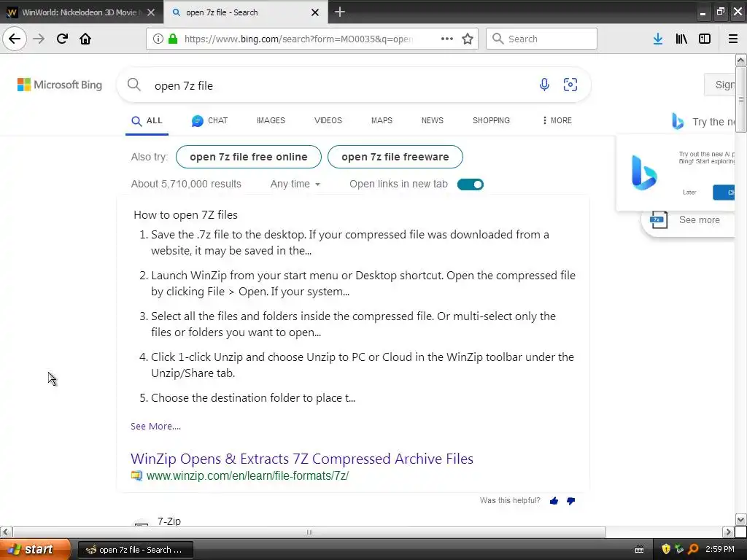Open the browser home page icon
The height and width of the screenshot is (560, 747).
click(85, 39)
